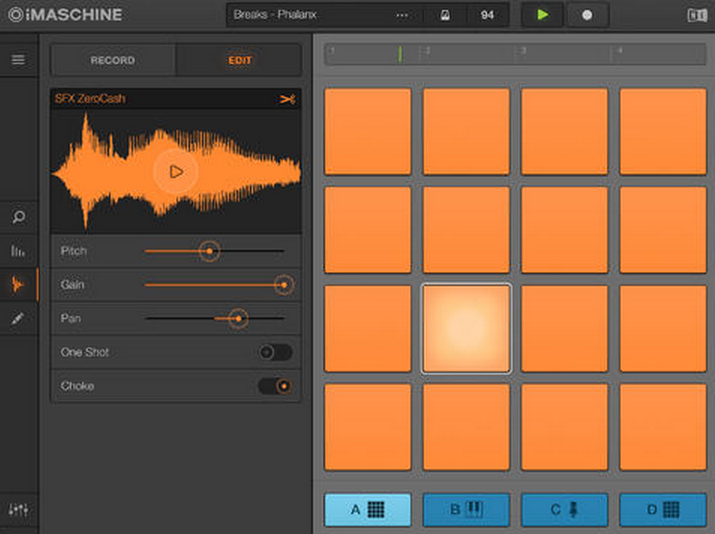Turn off the Choke switch
The width and height of the screenshot is (715, 534).
[x=275, y=386]
